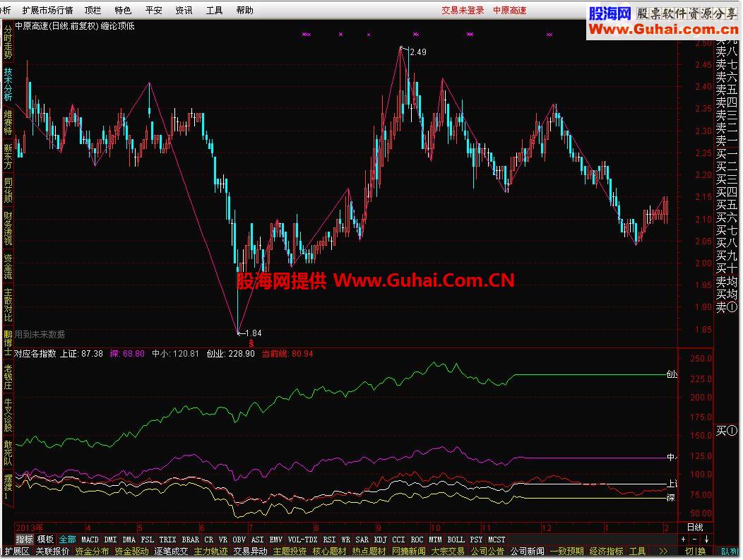This screenshot has height=560, width=743.
Task: Apply the FSL indicator
Action: coord(148,539)
